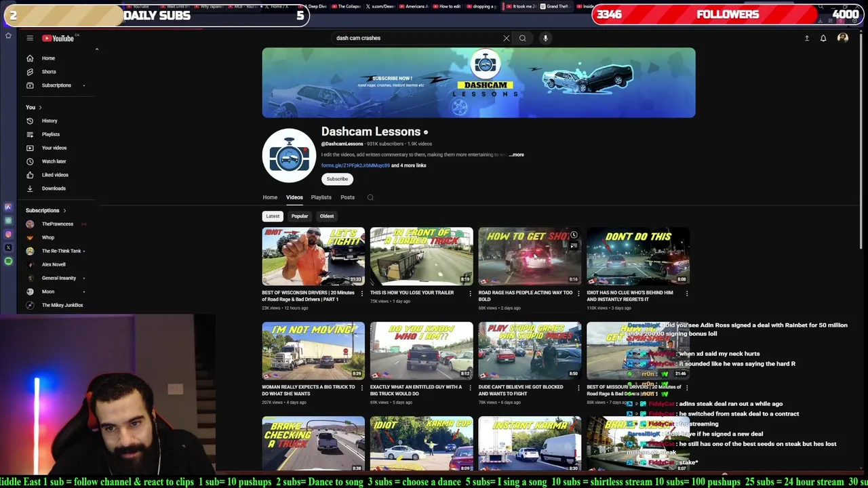Select the Oldest sort chip
Viewport: 868px width, 488px height.
[x=327, y=216]
